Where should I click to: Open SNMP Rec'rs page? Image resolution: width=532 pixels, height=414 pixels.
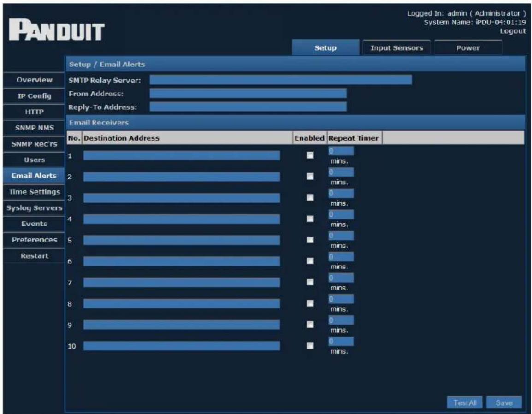[34, 144]
